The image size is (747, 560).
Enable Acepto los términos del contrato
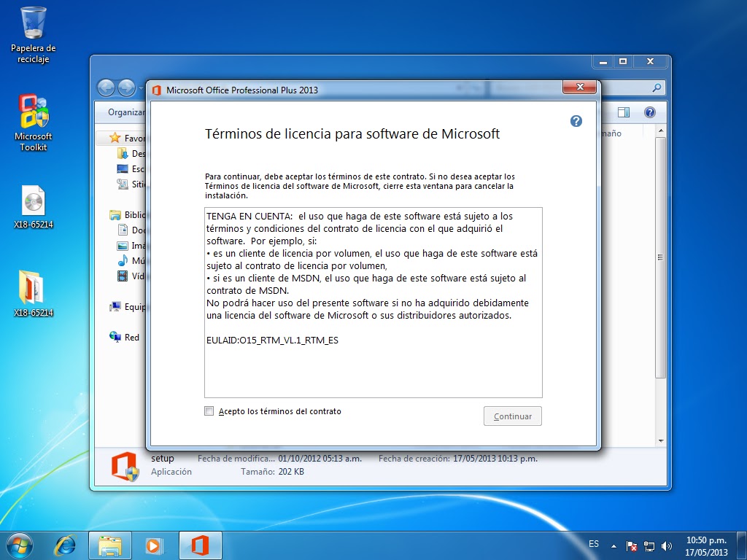[209, 411]
